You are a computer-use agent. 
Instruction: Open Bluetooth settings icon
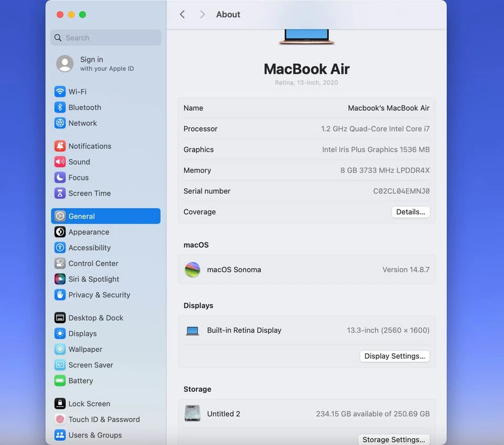60,107
